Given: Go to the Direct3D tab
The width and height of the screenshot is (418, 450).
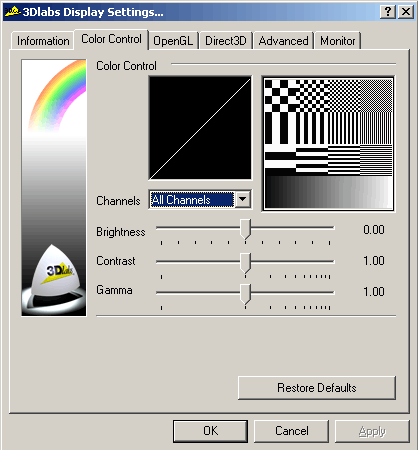Looking at the screenshot, I should (x=226, y=41).
